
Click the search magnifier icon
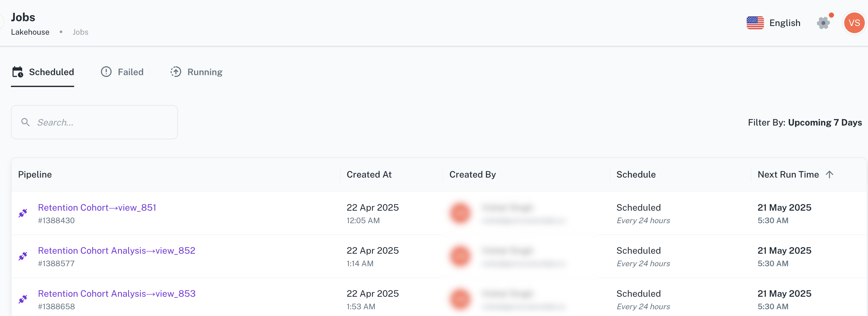[25, 122]
